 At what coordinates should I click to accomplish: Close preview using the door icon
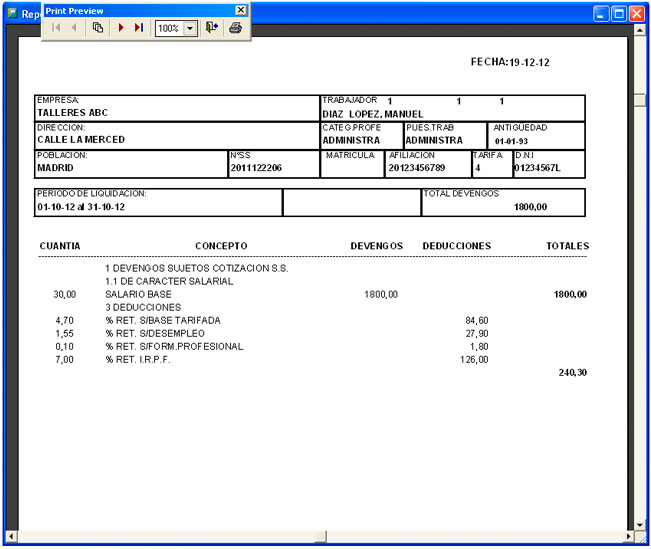[x=212, y=28]
